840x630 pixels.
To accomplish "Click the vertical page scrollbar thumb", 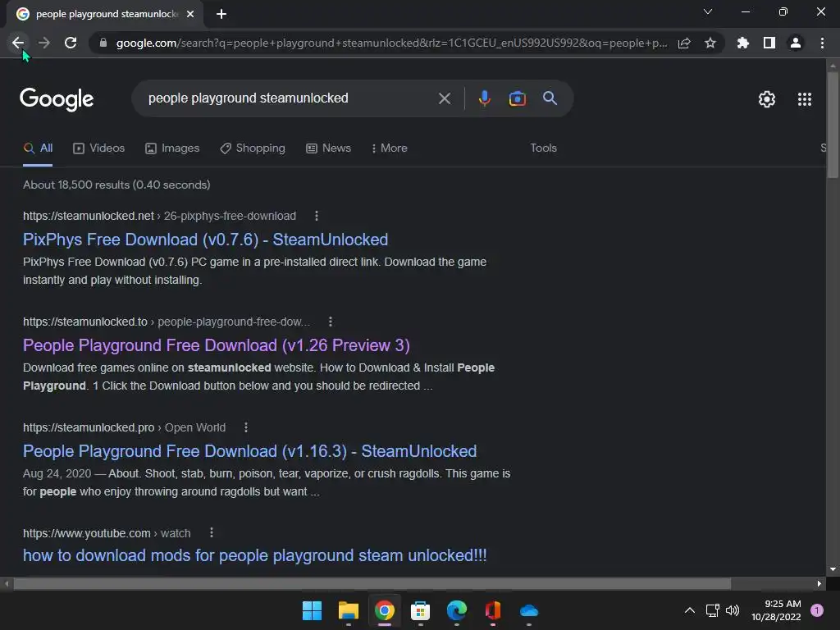I will 833,125.
